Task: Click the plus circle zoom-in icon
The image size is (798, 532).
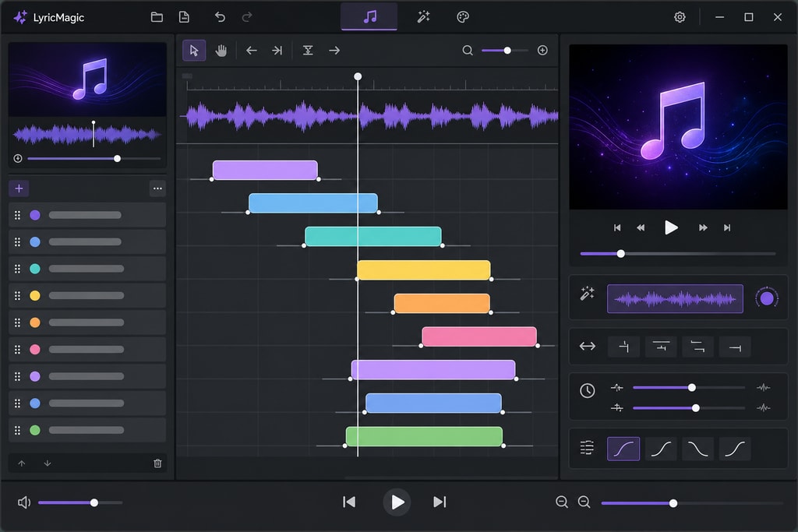Action: (542, 50)
